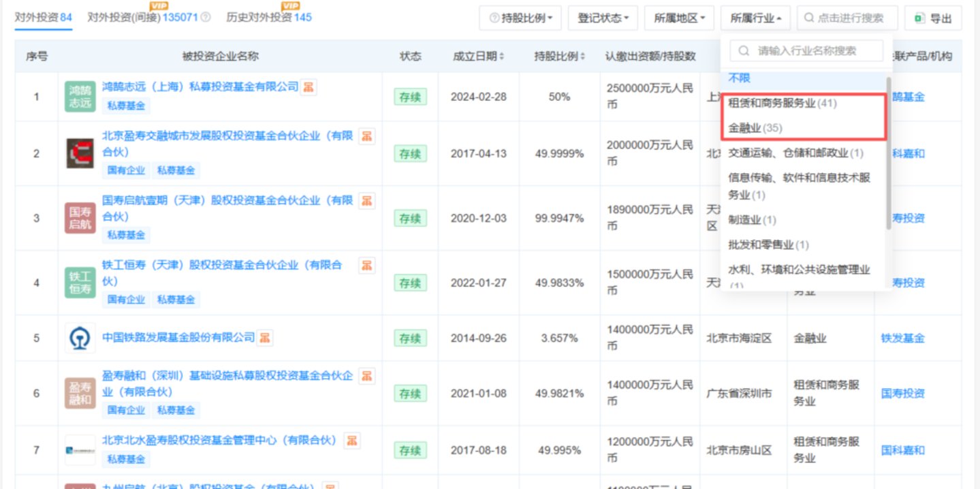The image size is (980, 489).
Task: Open 国寿投资 link in 盈寿融和 row
Action: pos(903,393)
